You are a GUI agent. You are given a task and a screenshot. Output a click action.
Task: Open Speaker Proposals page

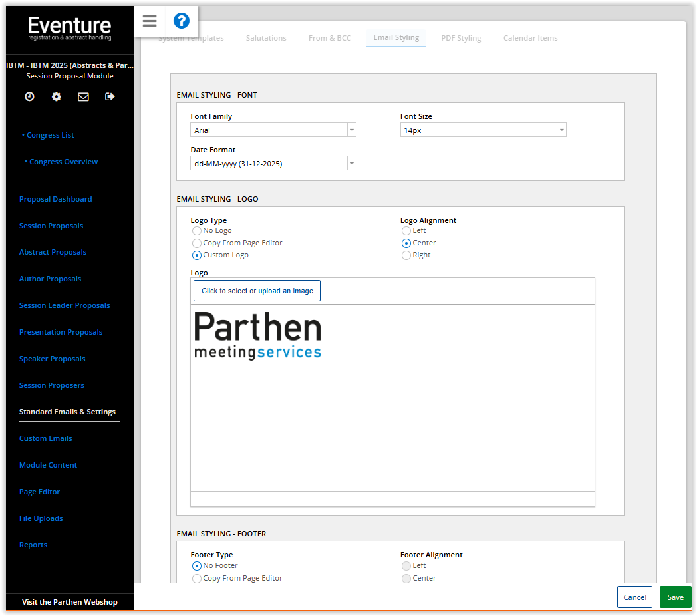(x=53, y=359)
